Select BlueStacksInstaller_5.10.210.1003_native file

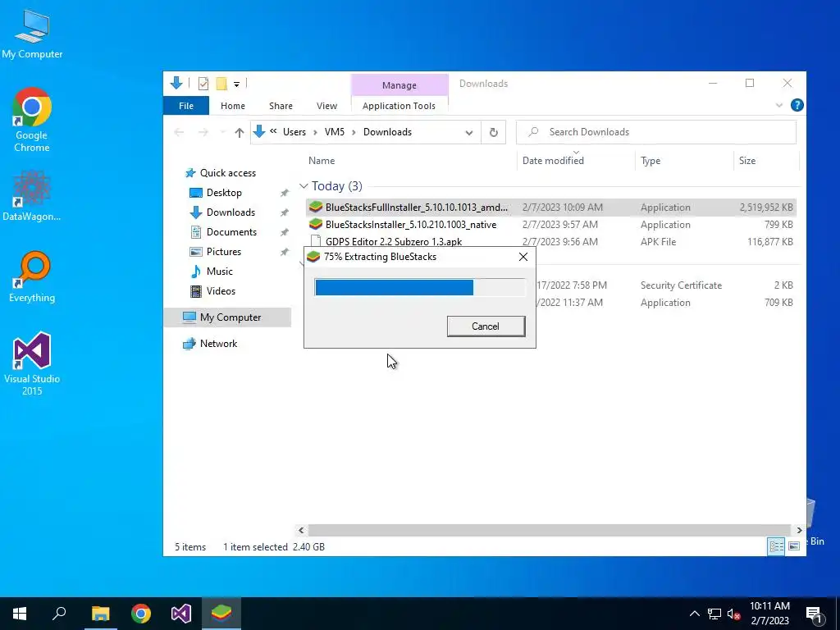pyautogui.click(x=550, y=225)
